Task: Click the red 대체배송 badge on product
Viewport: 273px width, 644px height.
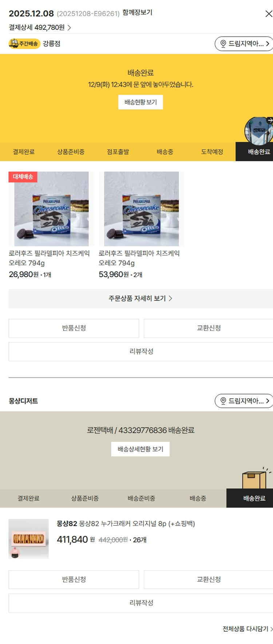Action: (x=23, y=177)
